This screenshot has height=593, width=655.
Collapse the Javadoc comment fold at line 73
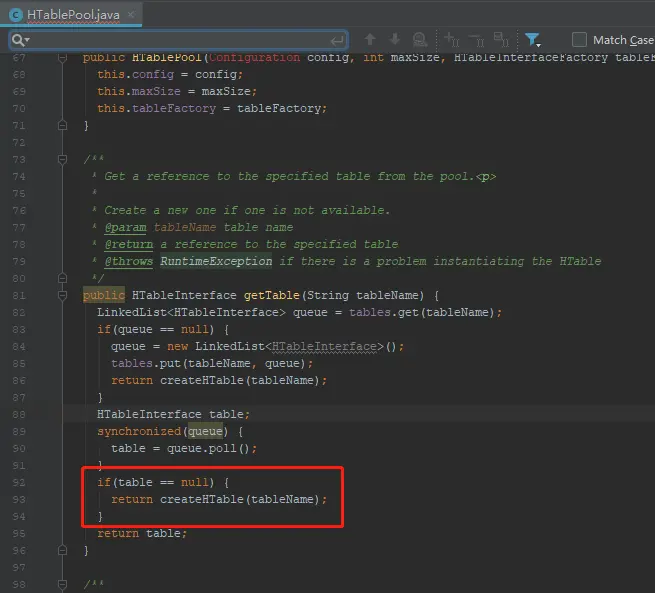pos(62,159)
